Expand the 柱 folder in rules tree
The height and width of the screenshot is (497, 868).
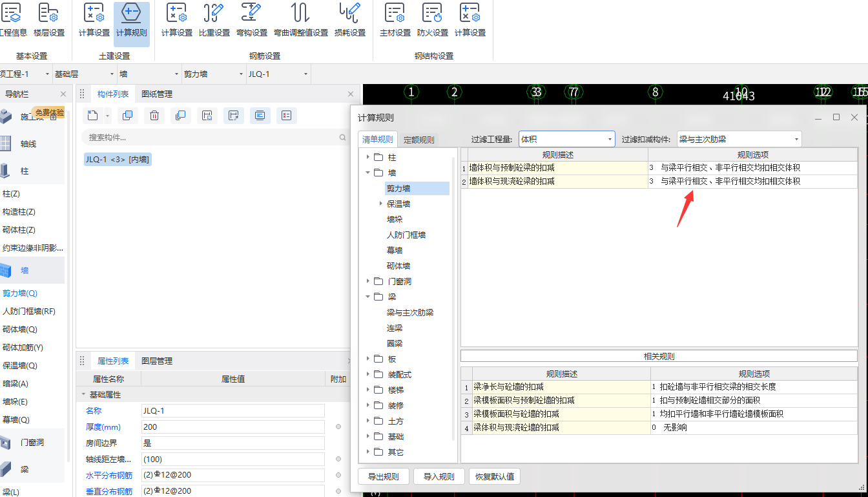(x=368, y=157)
